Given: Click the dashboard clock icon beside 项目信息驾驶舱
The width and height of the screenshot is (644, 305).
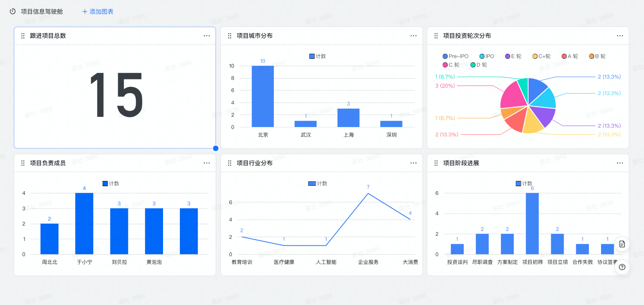Looking at the screenshot, I should point(12,11).
